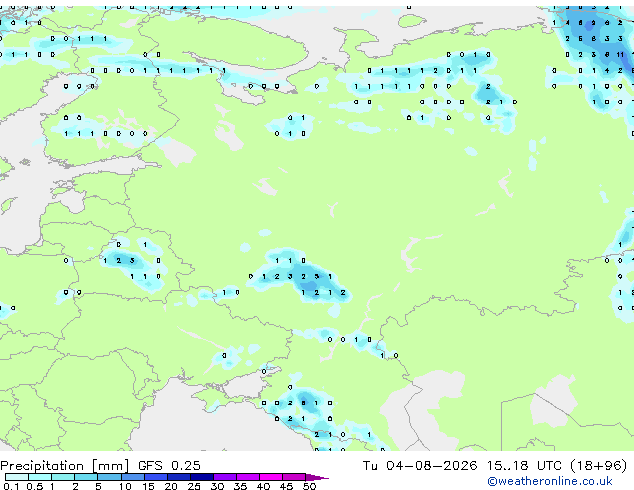Click the '30' legend scale label

(x=218, y=486)
